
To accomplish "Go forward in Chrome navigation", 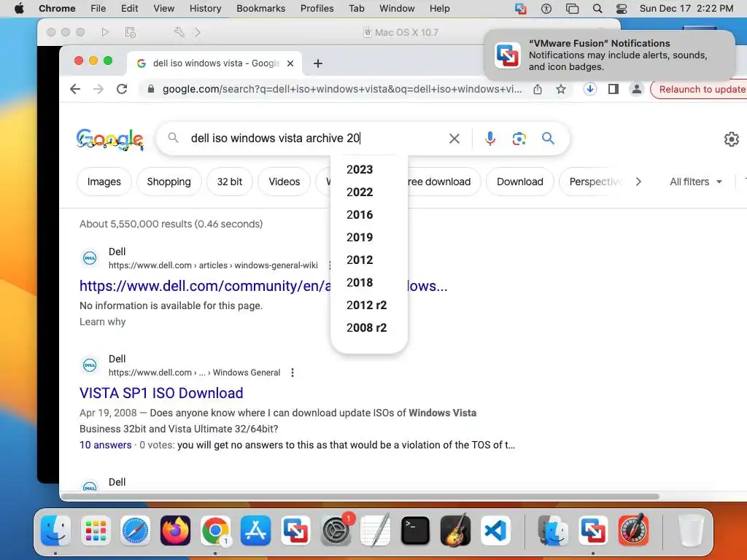I will pyautogui.click(x=98, y=89).
